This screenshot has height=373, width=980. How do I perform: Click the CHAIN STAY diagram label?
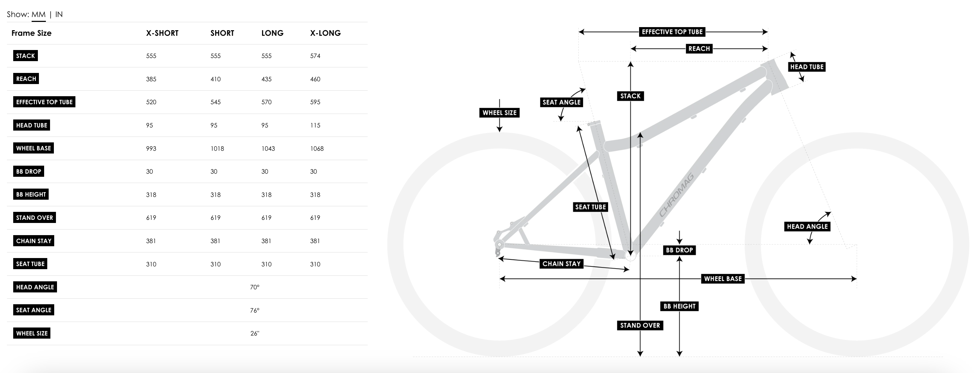561,264
